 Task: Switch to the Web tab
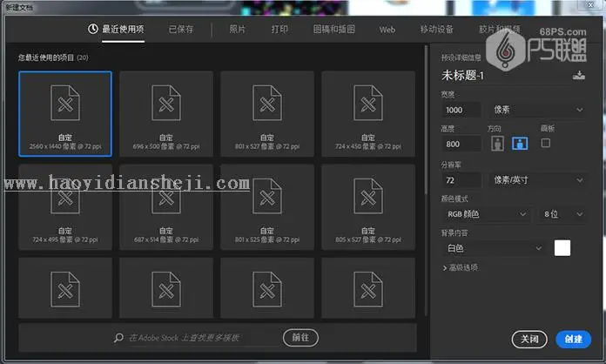coord(387,30)
